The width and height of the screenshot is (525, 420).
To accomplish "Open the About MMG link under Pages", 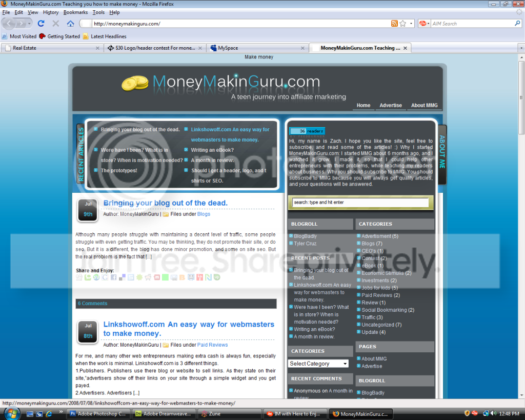I will [374, 358].
